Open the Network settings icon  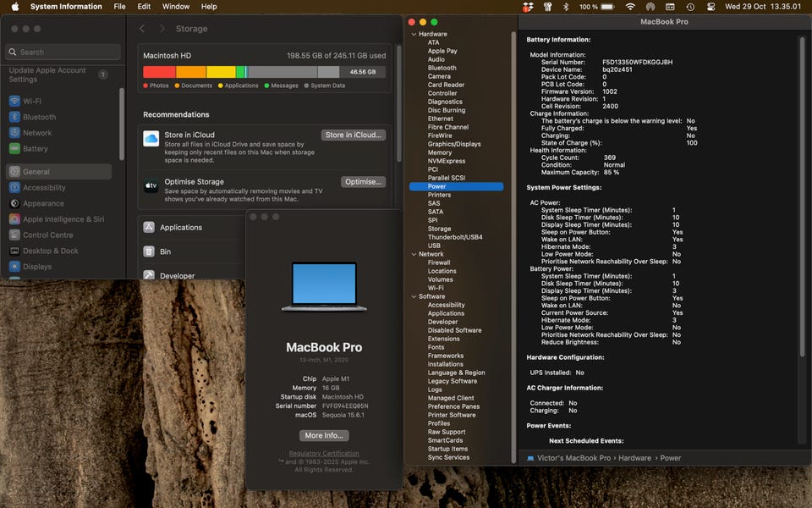pyautogui.click(x=14, y=133)
